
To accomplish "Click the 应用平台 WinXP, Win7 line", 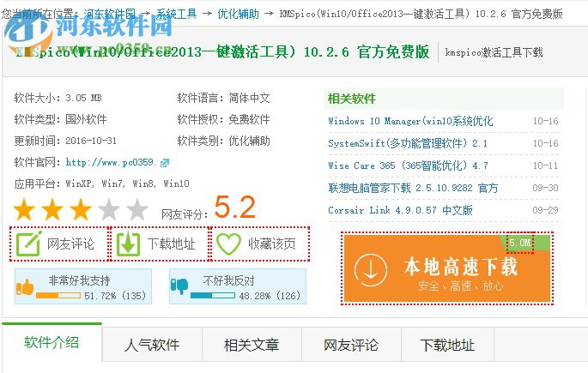I will click(101, 183).
